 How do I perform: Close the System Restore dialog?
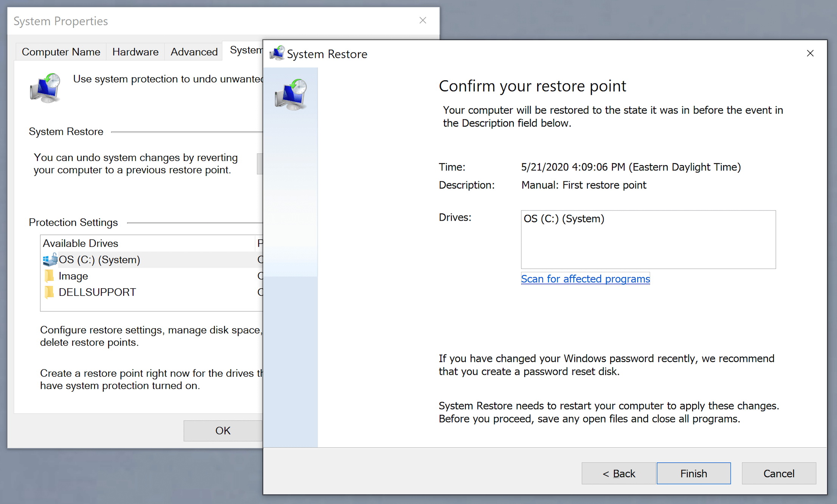[x=810, y=53]
